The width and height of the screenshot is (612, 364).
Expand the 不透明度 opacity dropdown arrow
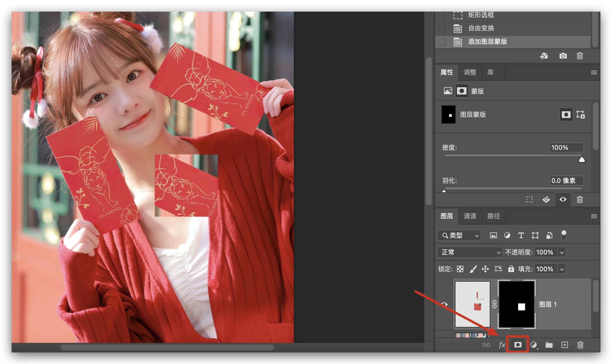(562, 252)
